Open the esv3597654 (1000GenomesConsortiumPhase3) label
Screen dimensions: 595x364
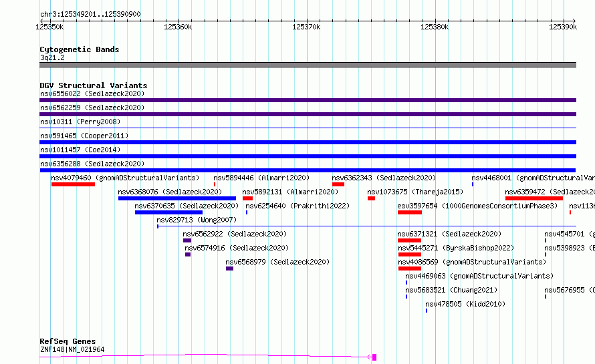pyautogui.click(x=477, y=206)
